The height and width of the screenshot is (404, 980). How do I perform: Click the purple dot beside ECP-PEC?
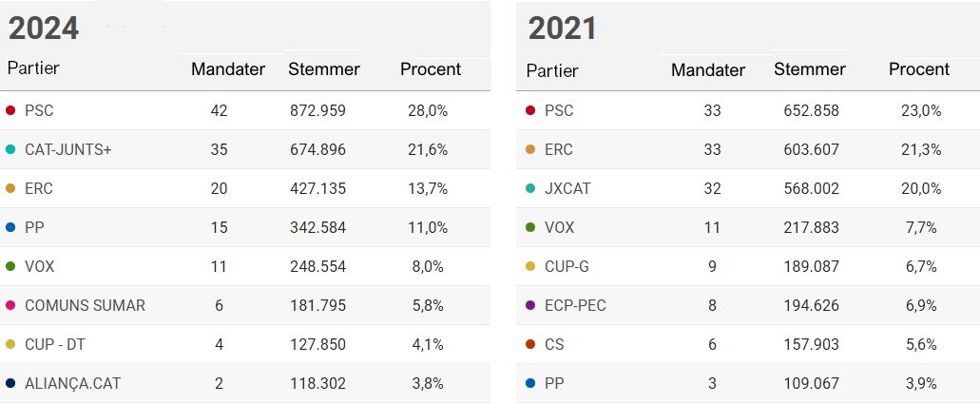pyautogui.click(x=530, y=306)
